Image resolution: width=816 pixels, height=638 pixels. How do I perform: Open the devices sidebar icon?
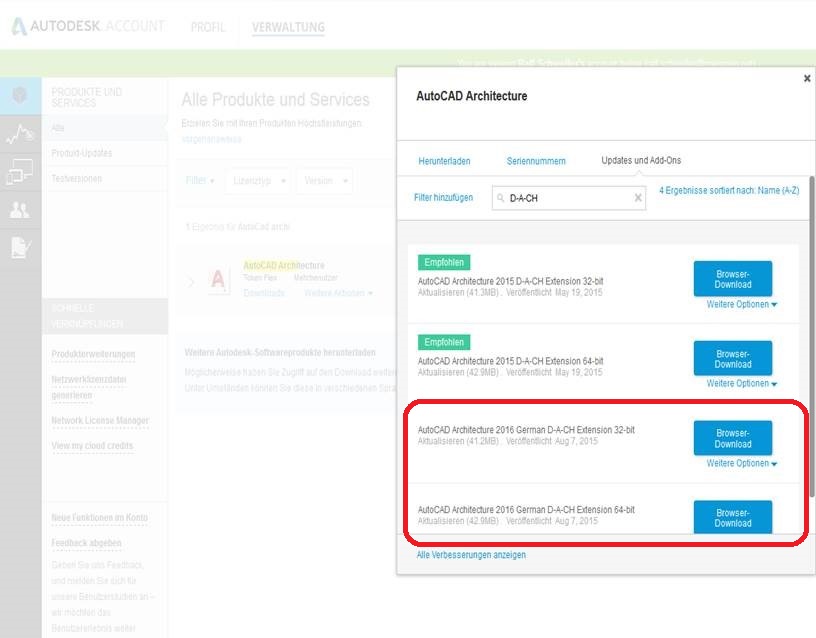pyautogui.click(x=20, y=172)
